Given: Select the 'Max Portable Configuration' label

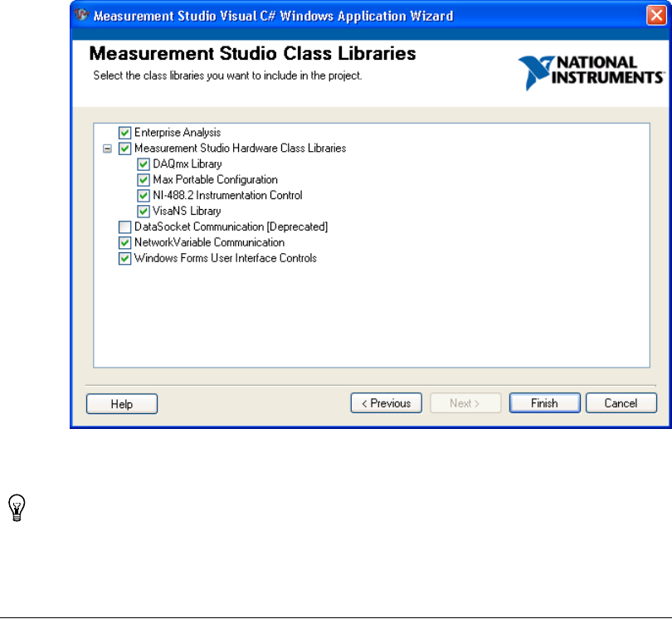Looking at the screenshot, I should point(215,179).
